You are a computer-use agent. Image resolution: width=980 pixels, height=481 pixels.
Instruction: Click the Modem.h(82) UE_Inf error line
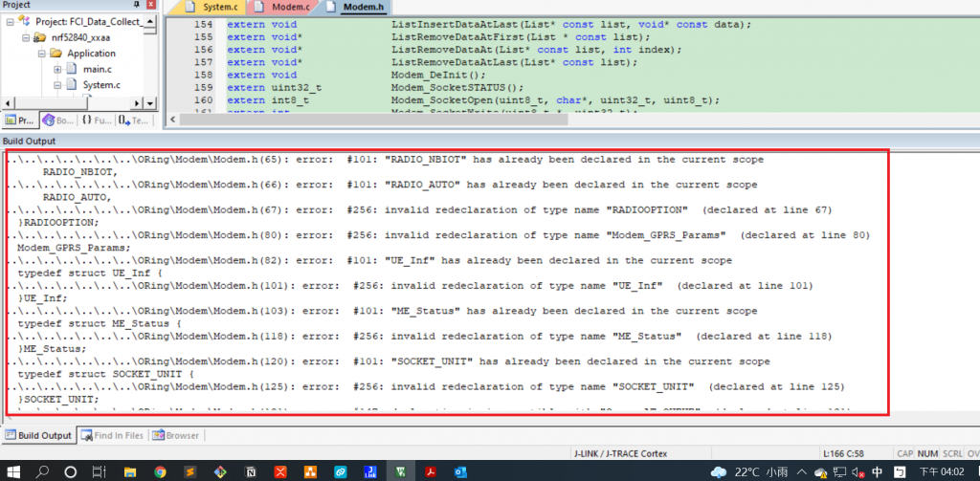pyautogui.click(x=369, y=260)
